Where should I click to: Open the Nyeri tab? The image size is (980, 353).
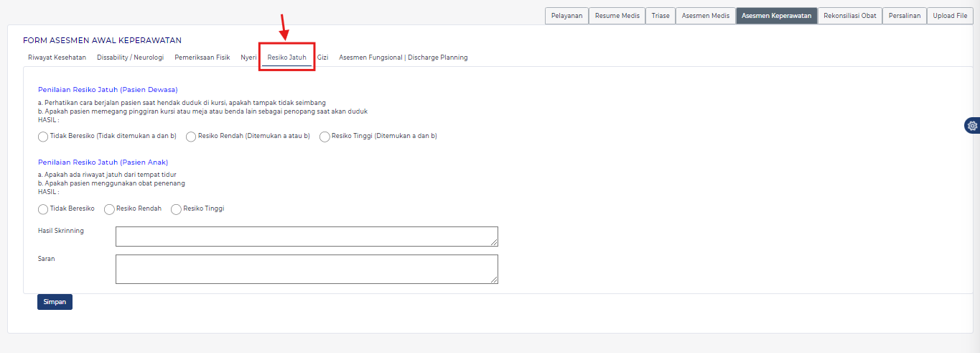coord(248,58)
